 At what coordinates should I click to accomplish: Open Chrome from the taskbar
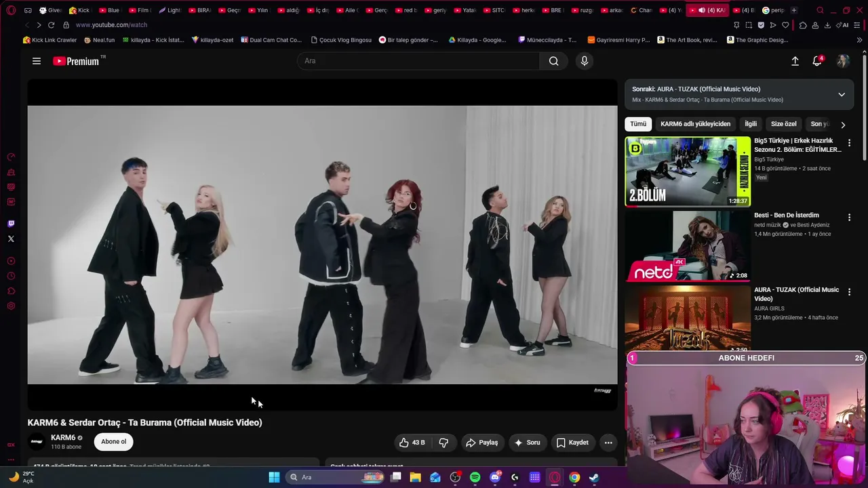pyautogui.click(x=574, y=477)
